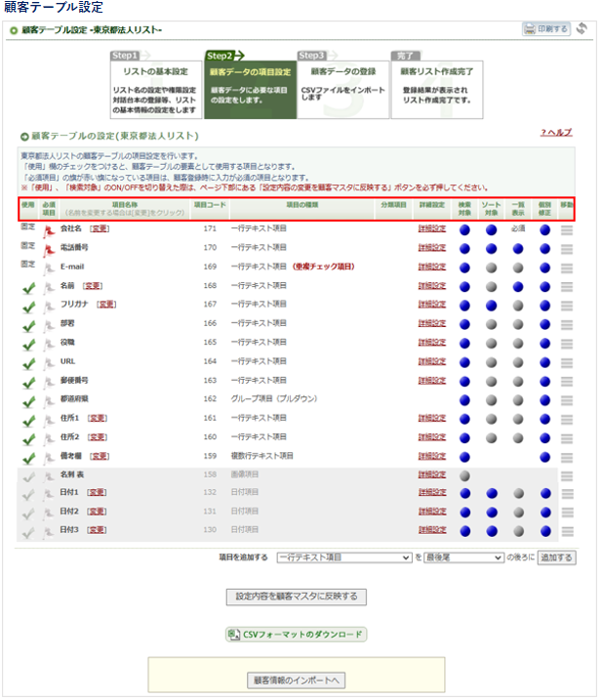Click the red required flag for 電話番号

point(49,251)
